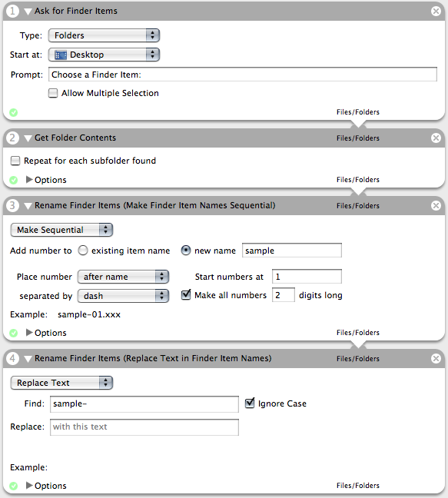Enable Repeat for each subfolder found

click(15, 161)
